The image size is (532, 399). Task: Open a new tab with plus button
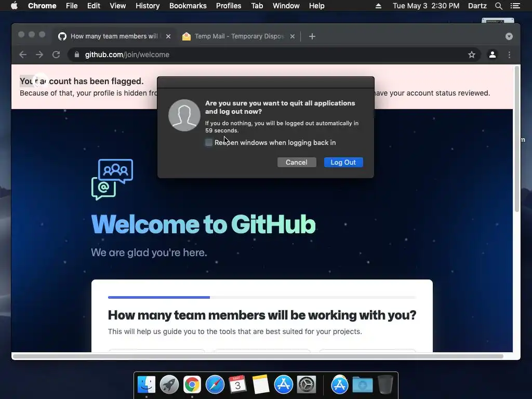312,36
